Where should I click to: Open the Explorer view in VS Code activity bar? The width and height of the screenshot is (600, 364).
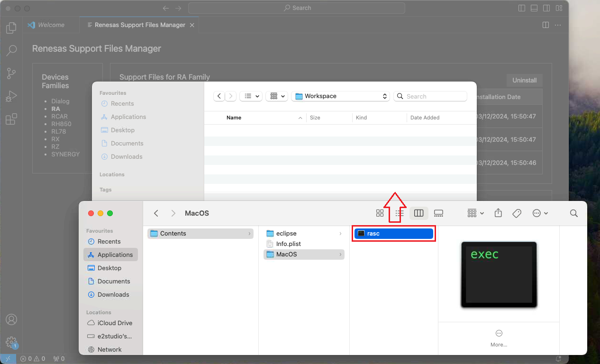pos(11,28)
